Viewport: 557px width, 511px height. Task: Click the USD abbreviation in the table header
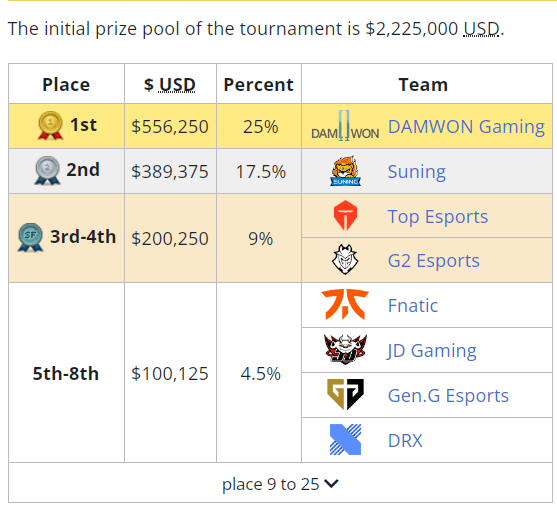[x=177, y=85]
